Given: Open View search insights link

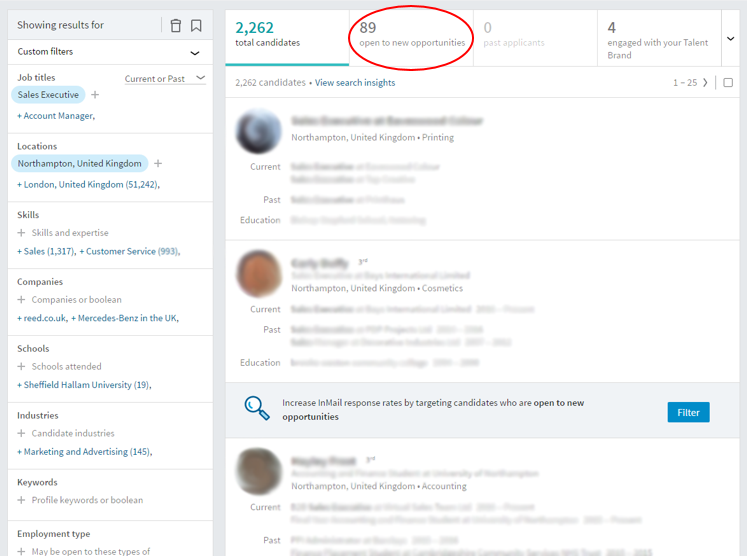Looking at the screenshot, I should pyautogui.click(x=355, y=83).
